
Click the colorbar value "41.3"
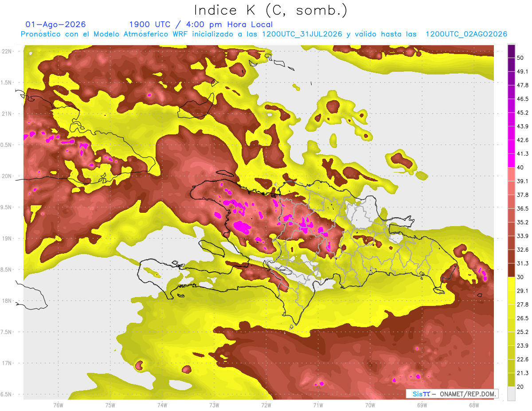tap(523, 154)
